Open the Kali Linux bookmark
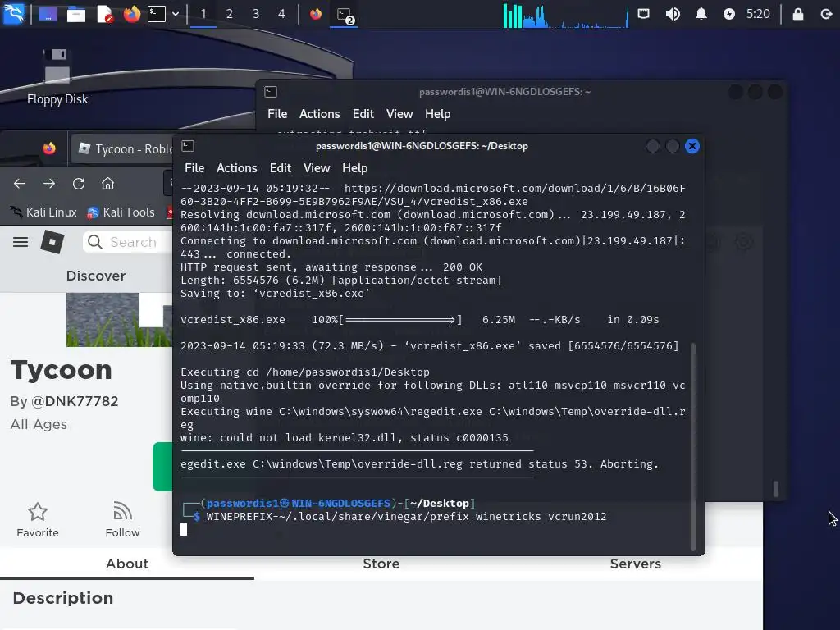This screenshot has width=840, height=630. [44, 212]
